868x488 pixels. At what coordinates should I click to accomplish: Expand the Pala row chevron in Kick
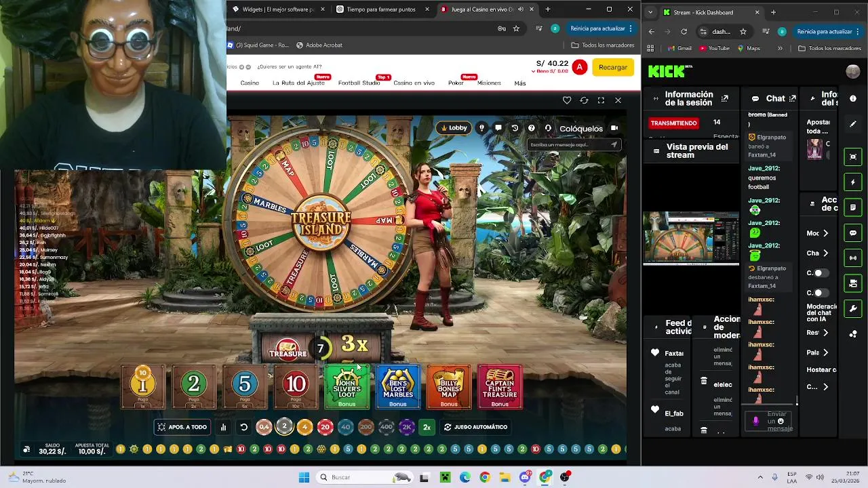pyautogui.click(x=825, y=352)
